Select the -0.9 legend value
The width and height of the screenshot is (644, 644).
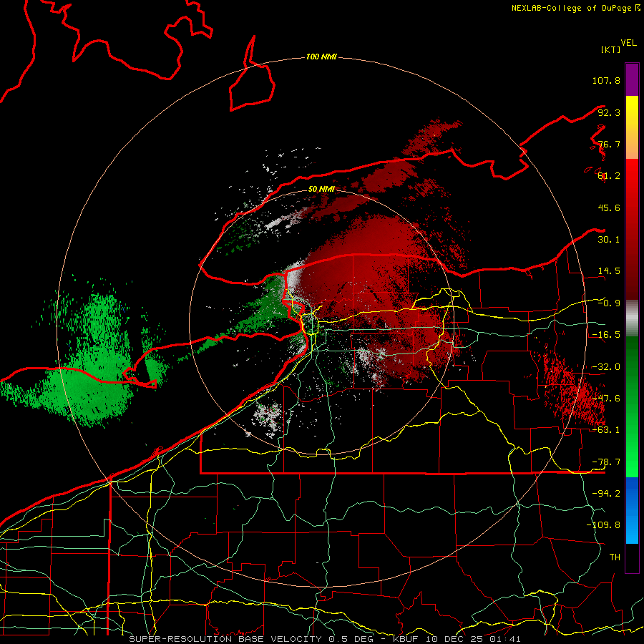click(x=609, y=303)
